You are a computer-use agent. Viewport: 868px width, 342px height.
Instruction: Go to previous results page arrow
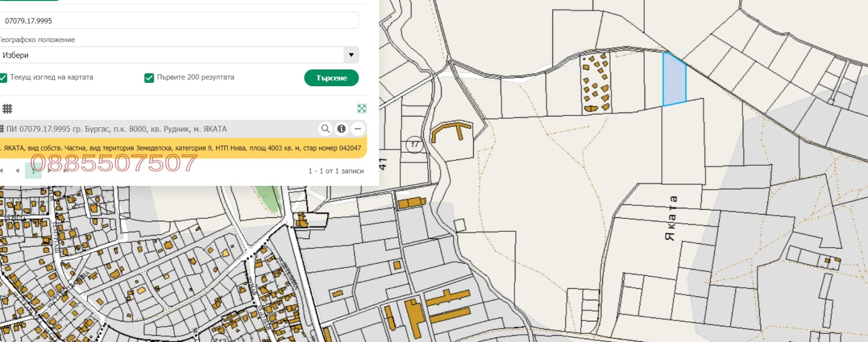[x=17, y=171]
